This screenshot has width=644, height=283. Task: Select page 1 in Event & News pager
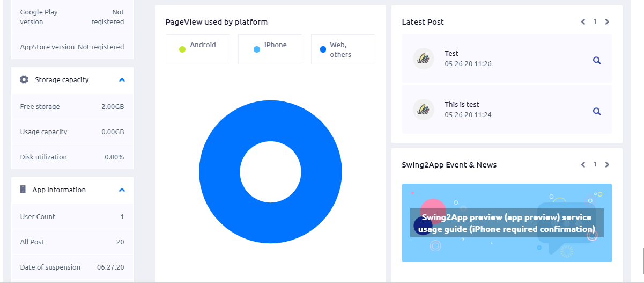[595, 164]
